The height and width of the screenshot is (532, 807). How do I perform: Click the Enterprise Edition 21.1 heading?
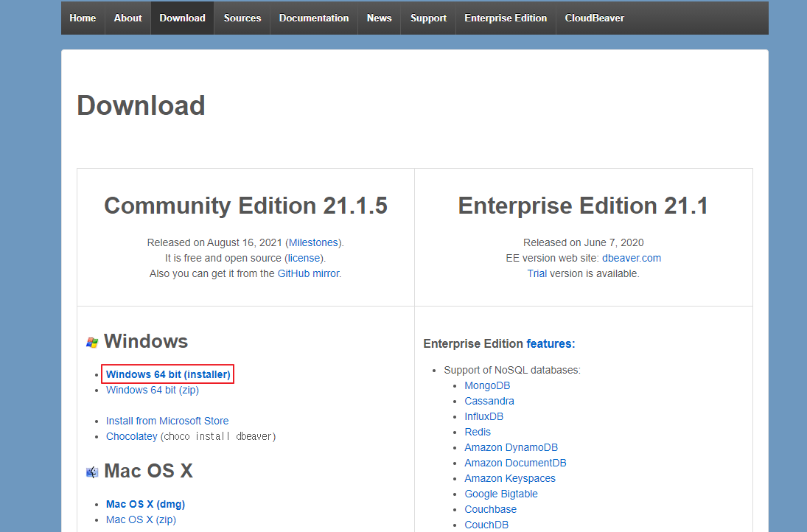[583, 206]
